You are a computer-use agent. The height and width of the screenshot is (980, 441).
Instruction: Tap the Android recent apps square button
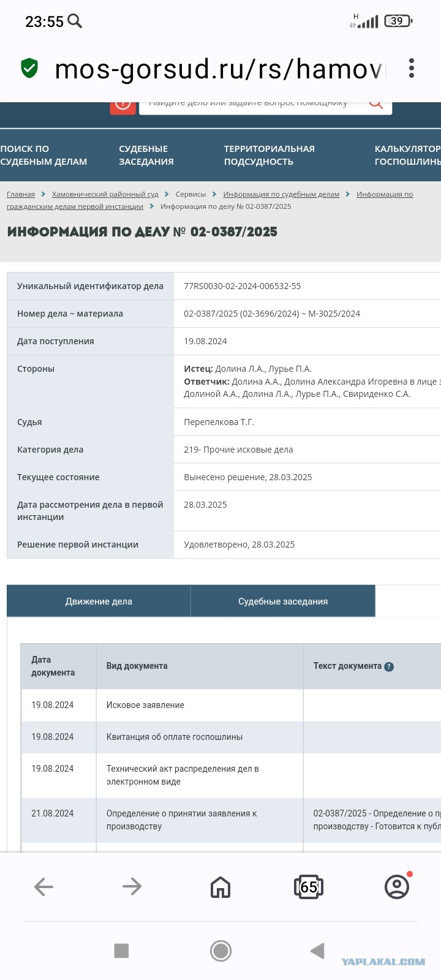click(121, 951)
